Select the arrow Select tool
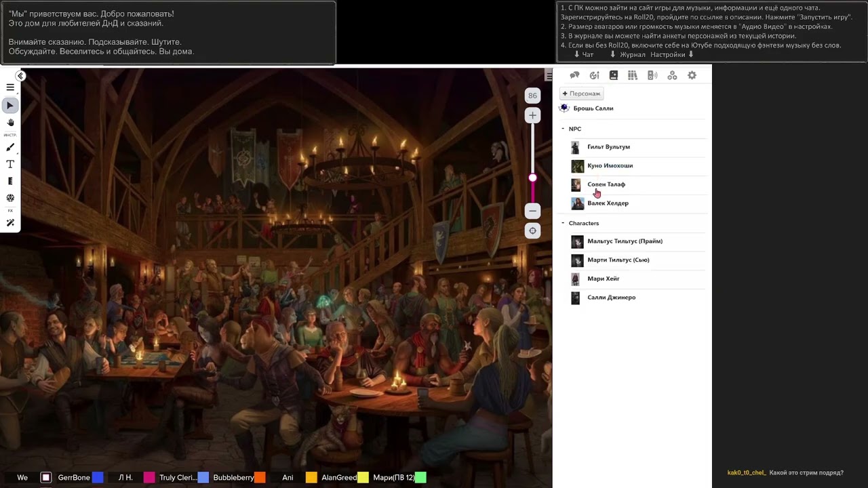The height and width of the screenshot is (488, 868). 10,106
